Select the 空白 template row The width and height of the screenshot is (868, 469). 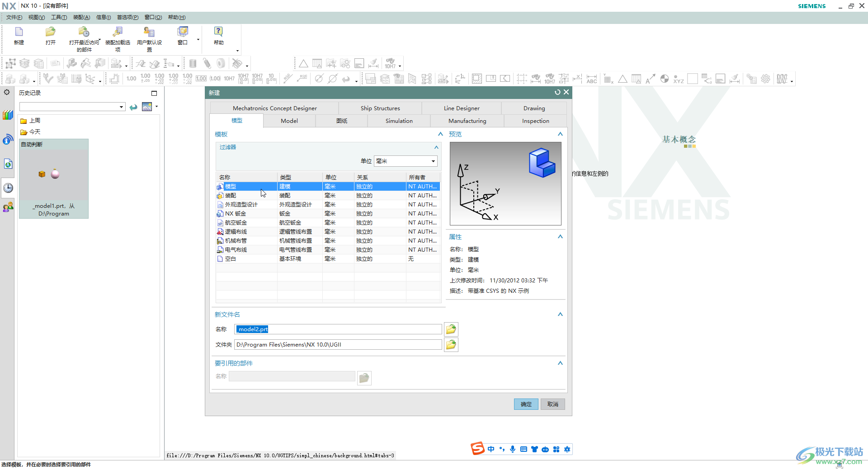pos(328,259)
